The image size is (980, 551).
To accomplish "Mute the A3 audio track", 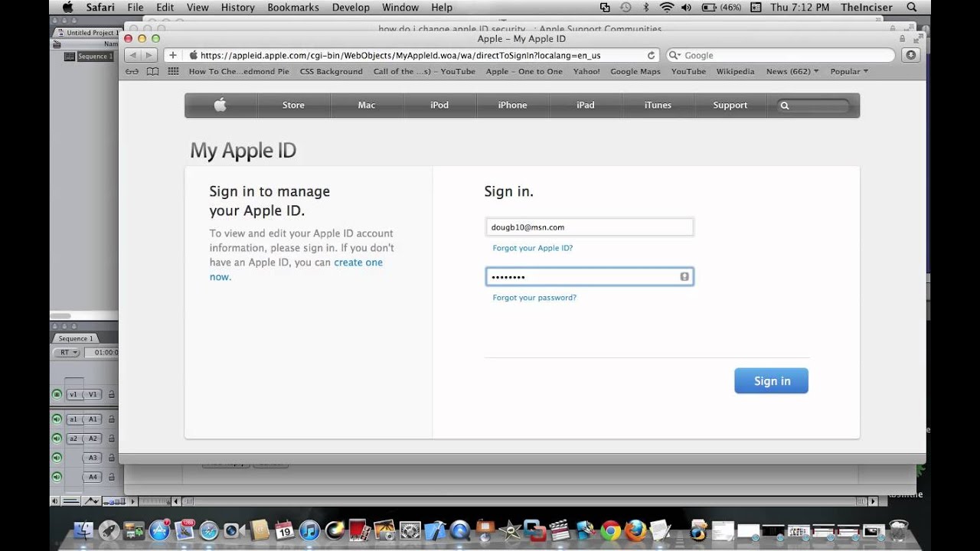I will (57, 458).
